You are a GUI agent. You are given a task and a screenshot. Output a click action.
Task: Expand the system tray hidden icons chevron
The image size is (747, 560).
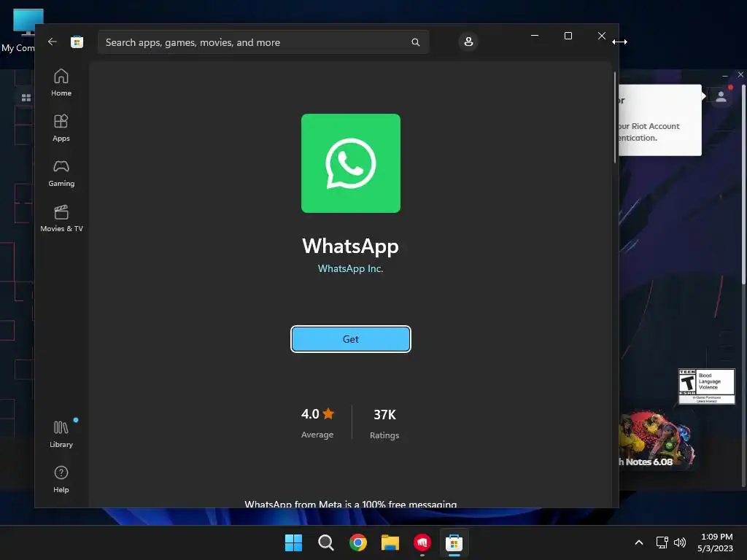point(639,542)
